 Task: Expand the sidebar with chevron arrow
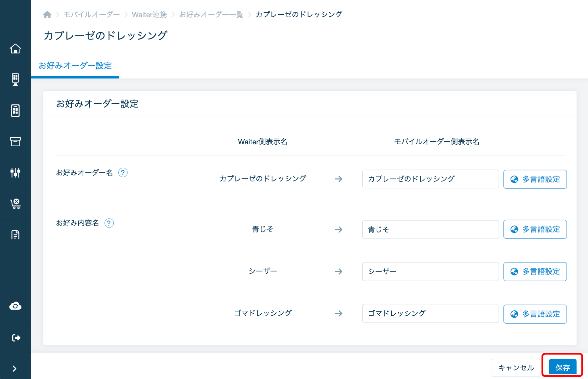pyautogui.click(x=14, y=369)
